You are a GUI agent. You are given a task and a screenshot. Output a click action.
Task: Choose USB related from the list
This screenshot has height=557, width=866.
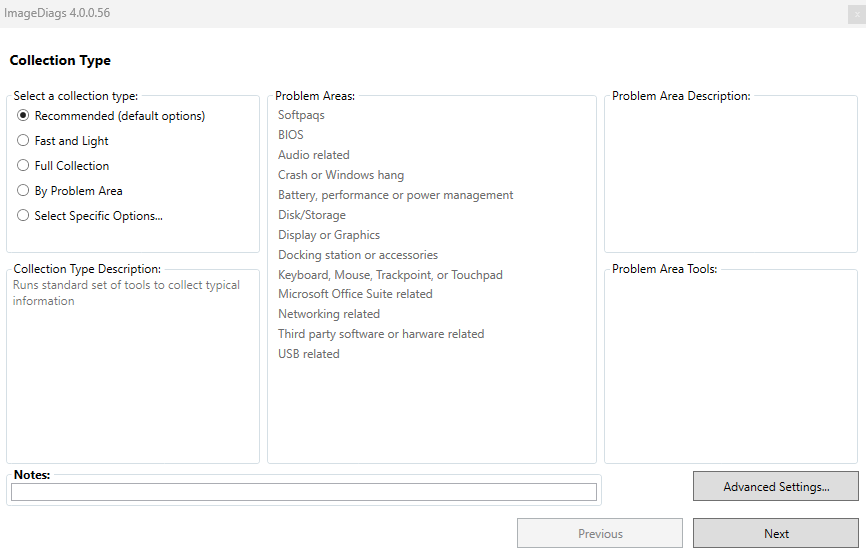coord(309,354)
